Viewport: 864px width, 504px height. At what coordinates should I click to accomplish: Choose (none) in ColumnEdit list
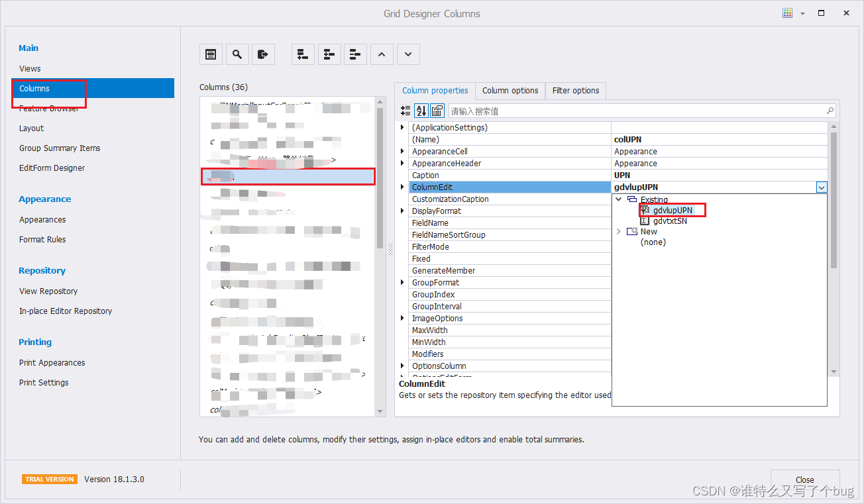(x=653, y=242)
